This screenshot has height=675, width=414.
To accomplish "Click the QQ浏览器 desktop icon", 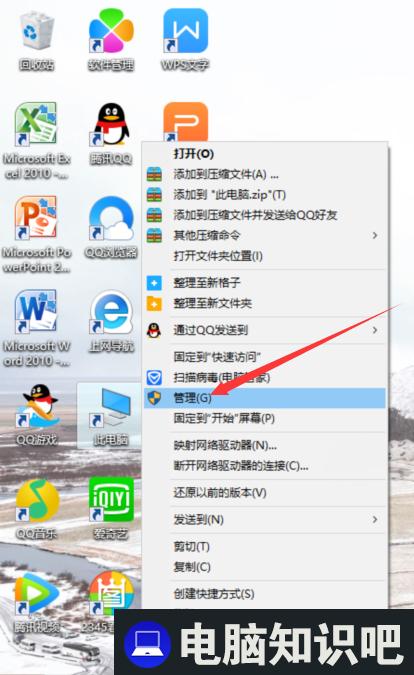I will coord(111,228).
